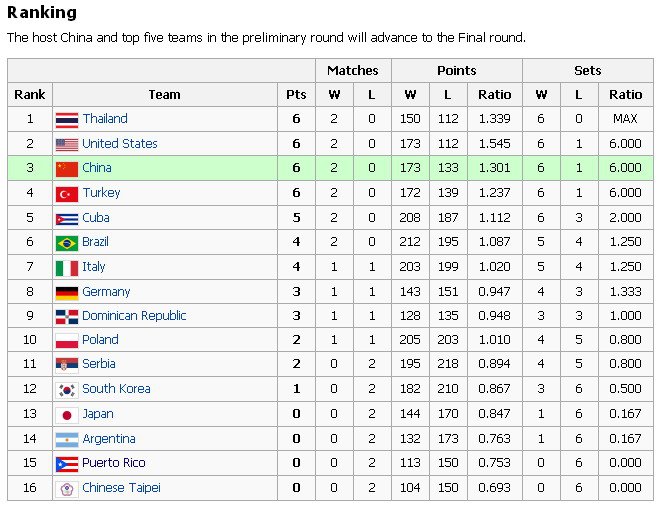Click the Puerto Rico flag icon
Image resolution: width=664 pixels, height=510 pixels.
tap(67, 464)
